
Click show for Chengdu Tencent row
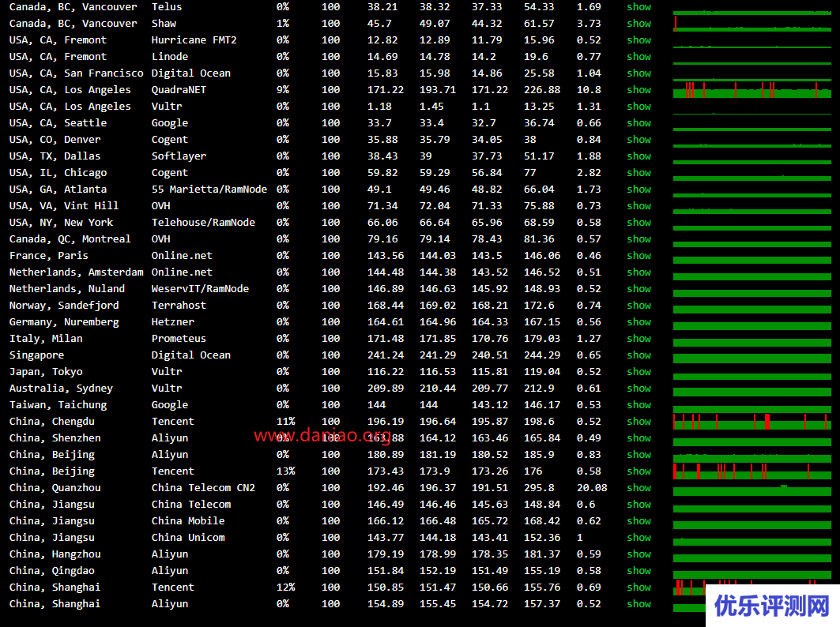(x=638, y=422)
